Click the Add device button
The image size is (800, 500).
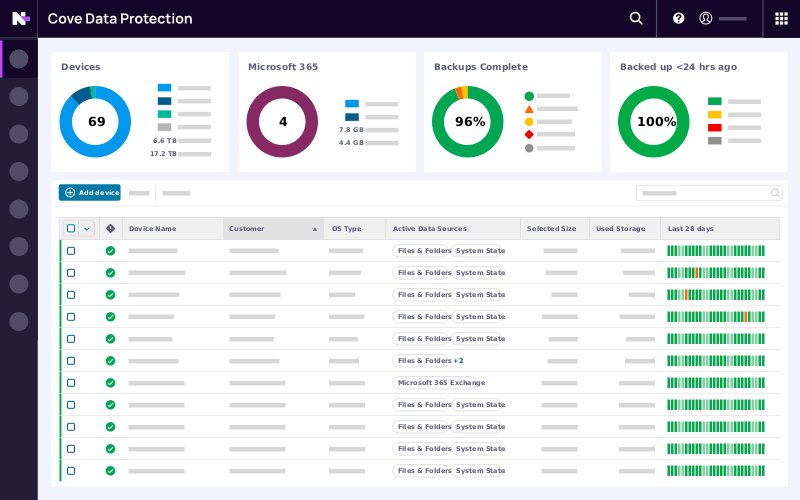[x=90, y=192]
